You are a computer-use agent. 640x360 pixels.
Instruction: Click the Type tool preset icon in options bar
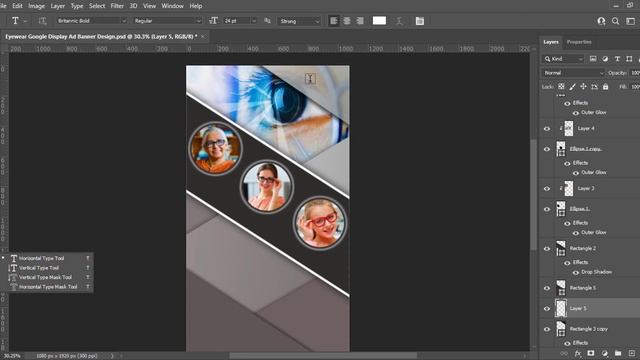point(15,21)
